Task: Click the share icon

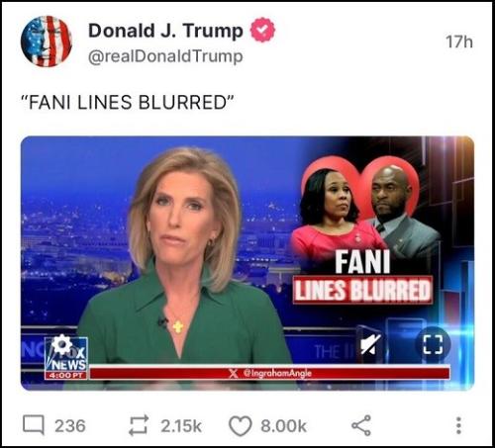Action: click(361, 425)
